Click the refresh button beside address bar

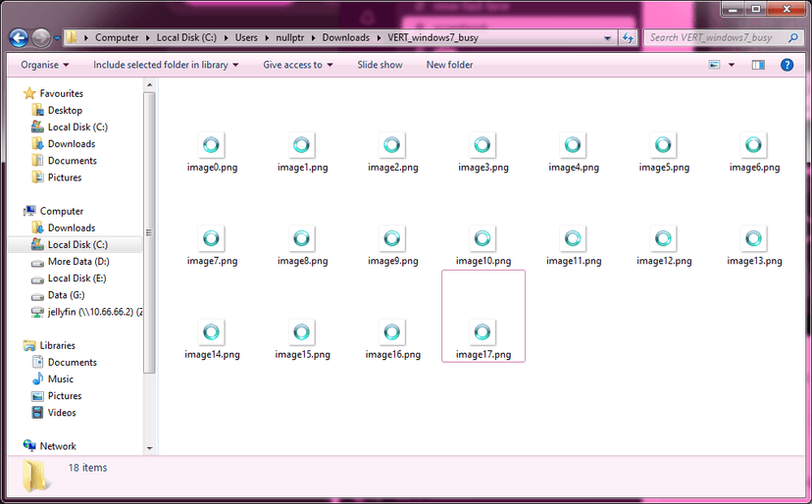[629, 38]
